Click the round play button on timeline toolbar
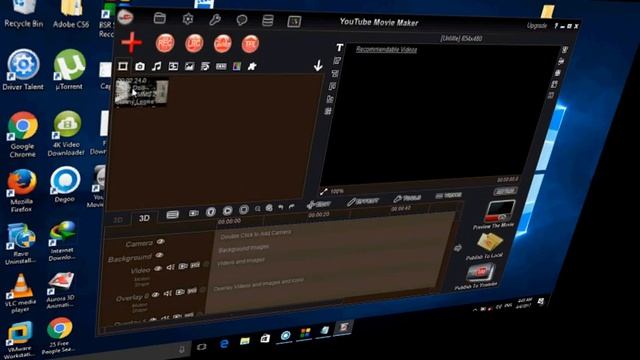 [x=227, y=211]
